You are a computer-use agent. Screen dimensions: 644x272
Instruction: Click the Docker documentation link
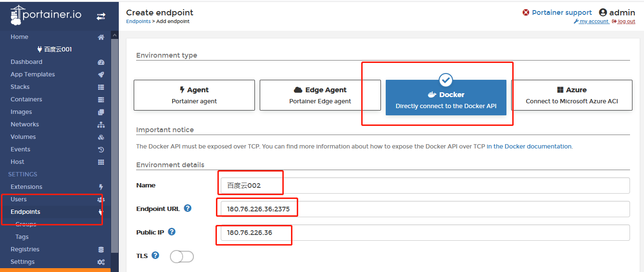(529, 146)
